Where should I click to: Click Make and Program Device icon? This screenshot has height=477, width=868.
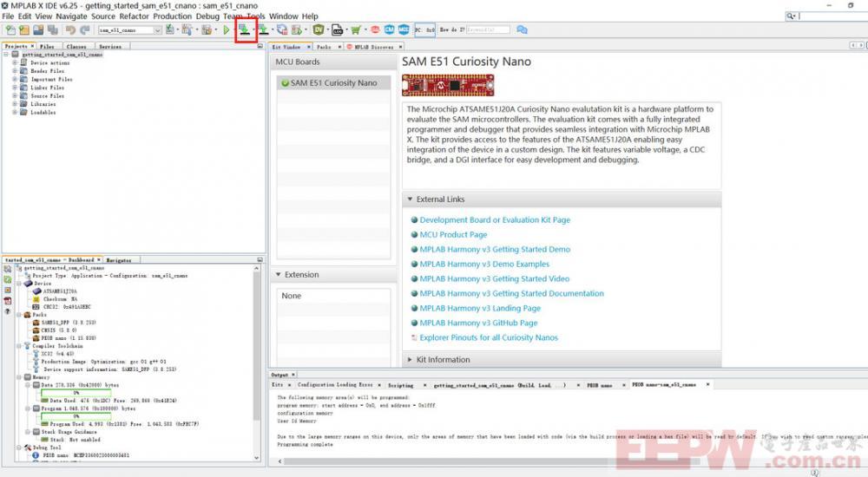244,29
